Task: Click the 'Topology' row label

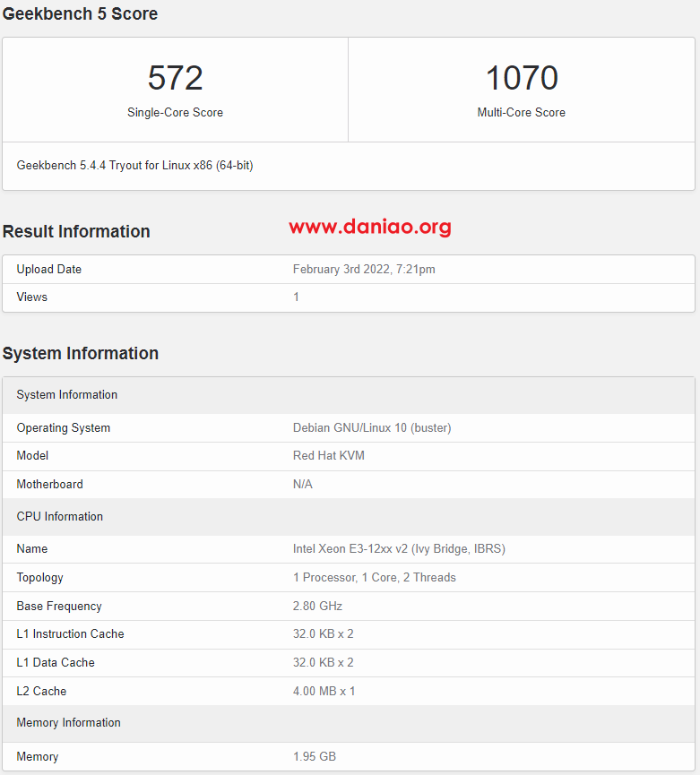Action: coord(40,578)
